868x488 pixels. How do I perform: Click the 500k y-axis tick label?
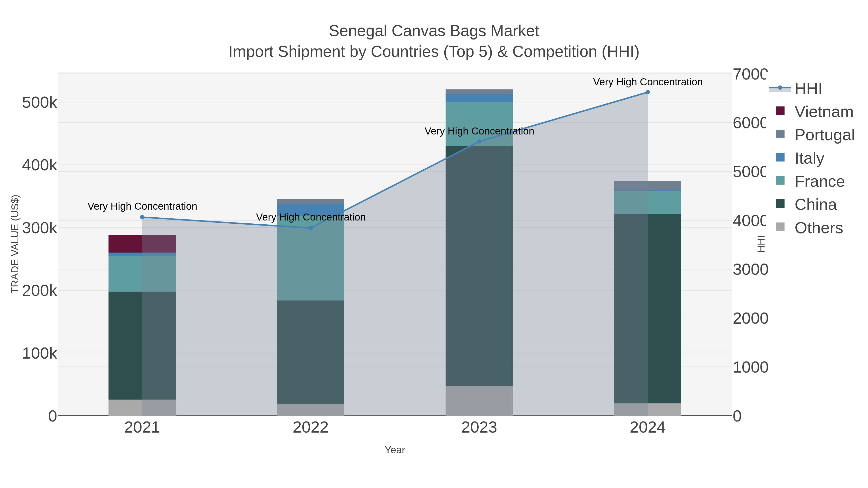pos(40,103)
